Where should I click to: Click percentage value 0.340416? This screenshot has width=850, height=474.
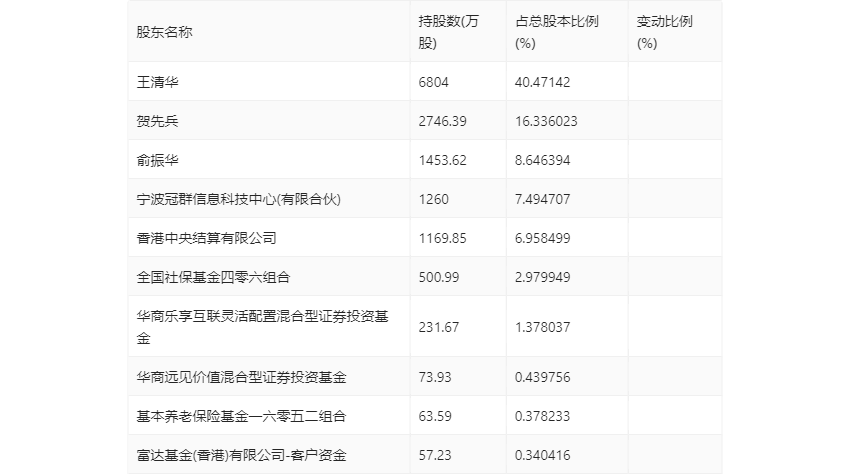tap(543, 455)
